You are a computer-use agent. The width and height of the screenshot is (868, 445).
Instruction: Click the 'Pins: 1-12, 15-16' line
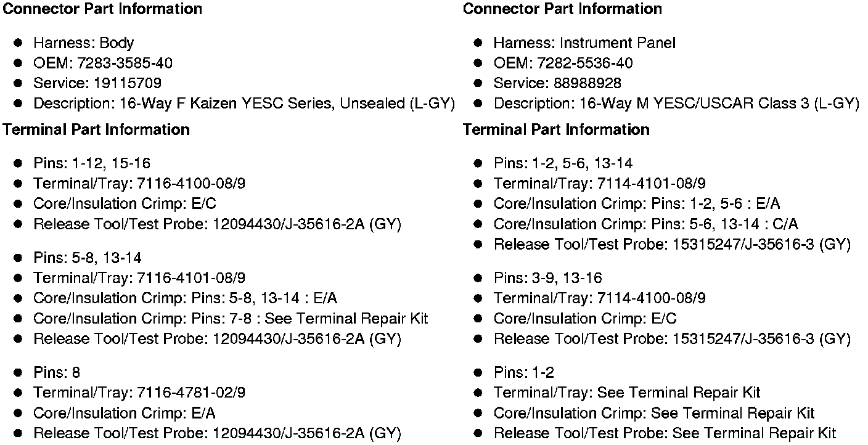point(91,163)
